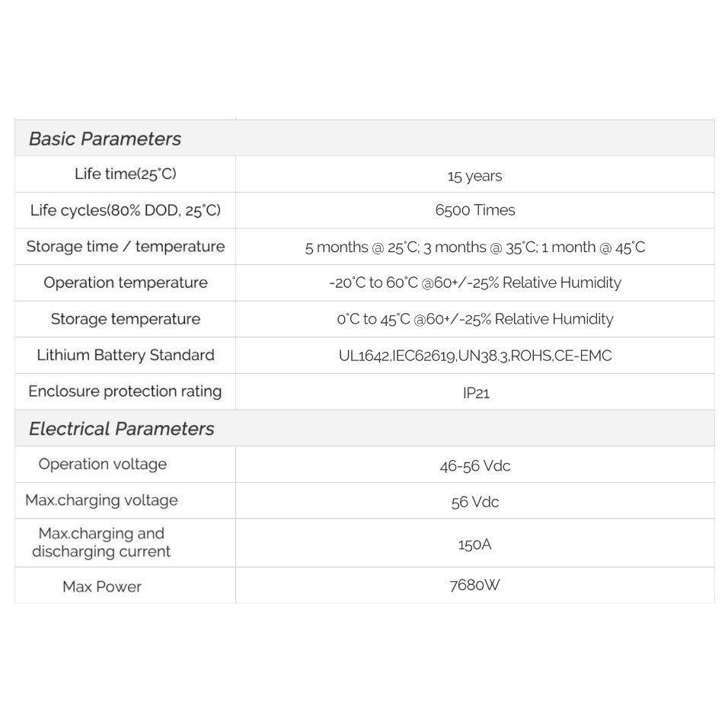Select the Max.charging voltage label

coord(101,500)
